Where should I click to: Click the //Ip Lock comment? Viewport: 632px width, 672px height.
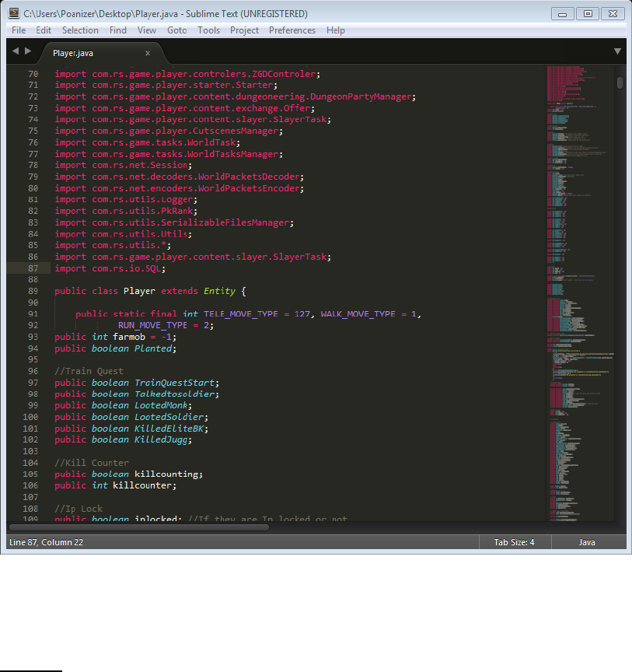tap(79, 509)
